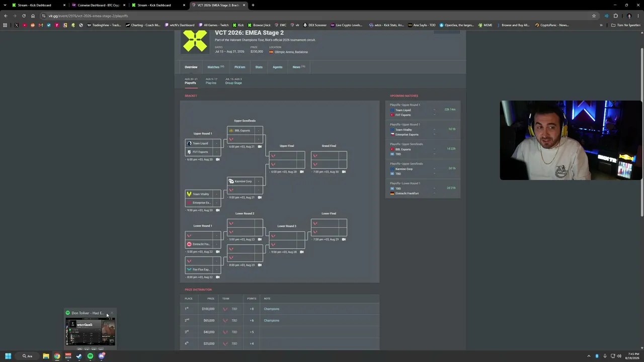Image resolution: width=644 pixels, height=362 pixels.
Task: Select the Playoffs stage
Action: pos(191,81)
